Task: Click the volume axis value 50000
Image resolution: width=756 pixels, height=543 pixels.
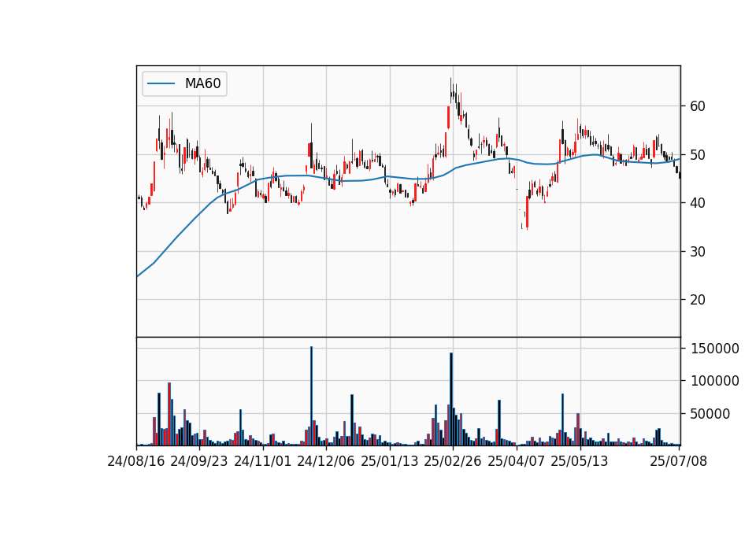Action: [x=710, y=414]
